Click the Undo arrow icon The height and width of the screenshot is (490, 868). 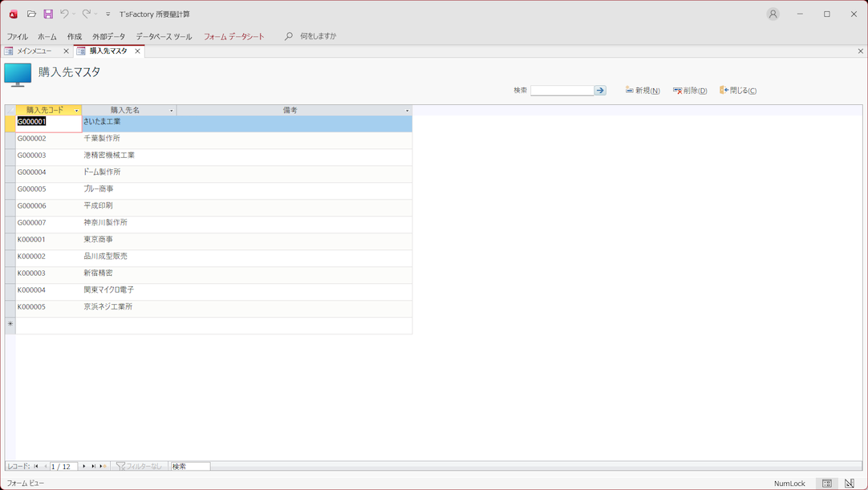(x=64, y=14)
